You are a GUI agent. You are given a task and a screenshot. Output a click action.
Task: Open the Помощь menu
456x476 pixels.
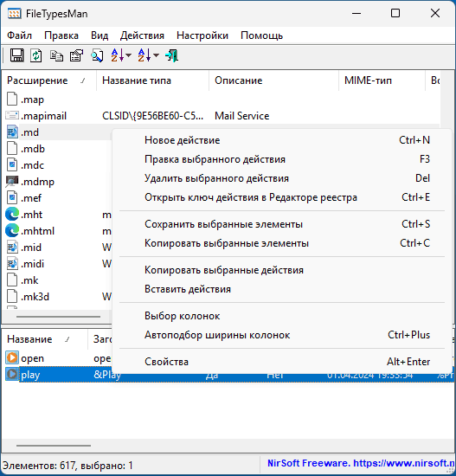click(x=261, y=35)
